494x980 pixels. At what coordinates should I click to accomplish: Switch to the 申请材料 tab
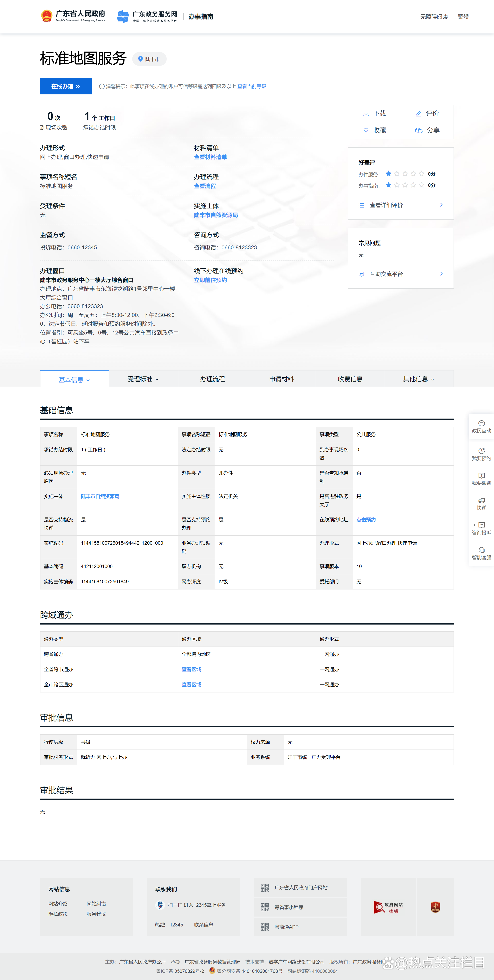(281, 379)
